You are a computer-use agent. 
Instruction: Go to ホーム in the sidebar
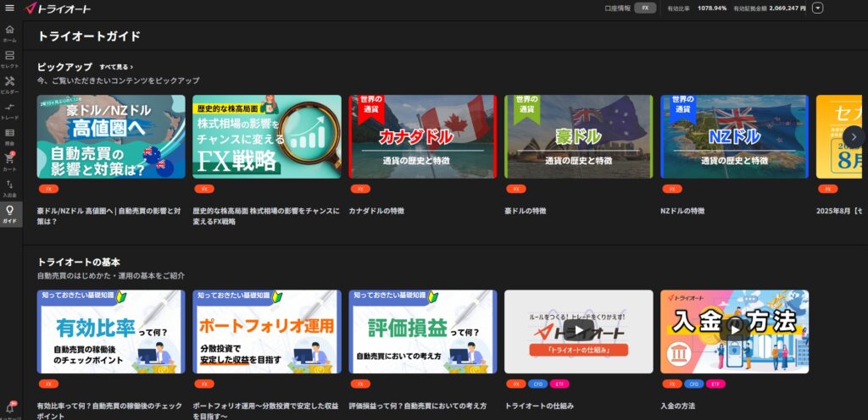[9, 33]
